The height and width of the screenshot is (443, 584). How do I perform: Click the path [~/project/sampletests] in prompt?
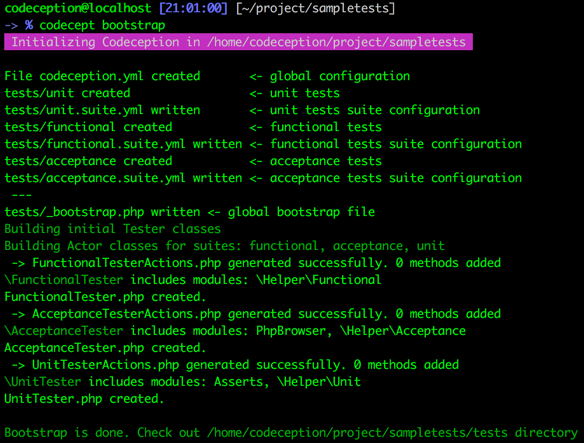click(315, 8)
